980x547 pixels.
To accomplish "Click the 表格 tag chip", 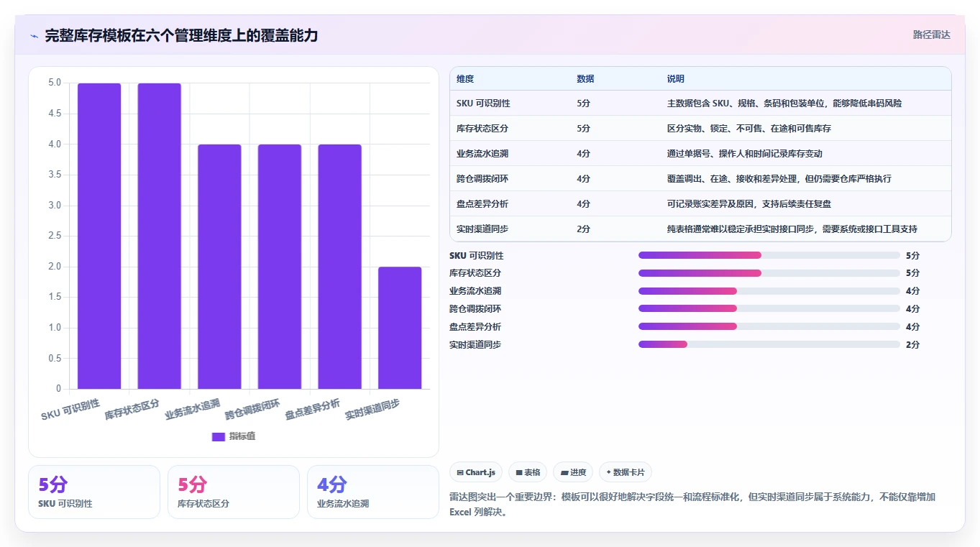I will (x=528, y=472).
